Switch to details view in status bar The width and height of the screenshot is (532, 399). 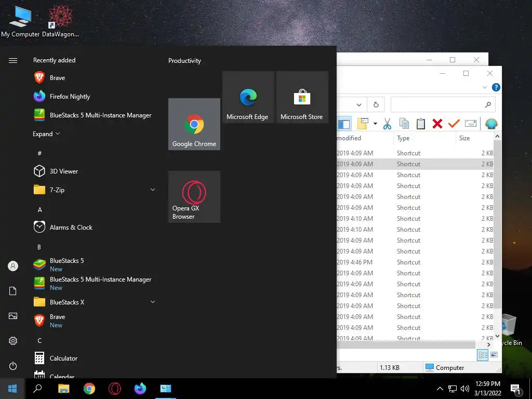(483, 355)
